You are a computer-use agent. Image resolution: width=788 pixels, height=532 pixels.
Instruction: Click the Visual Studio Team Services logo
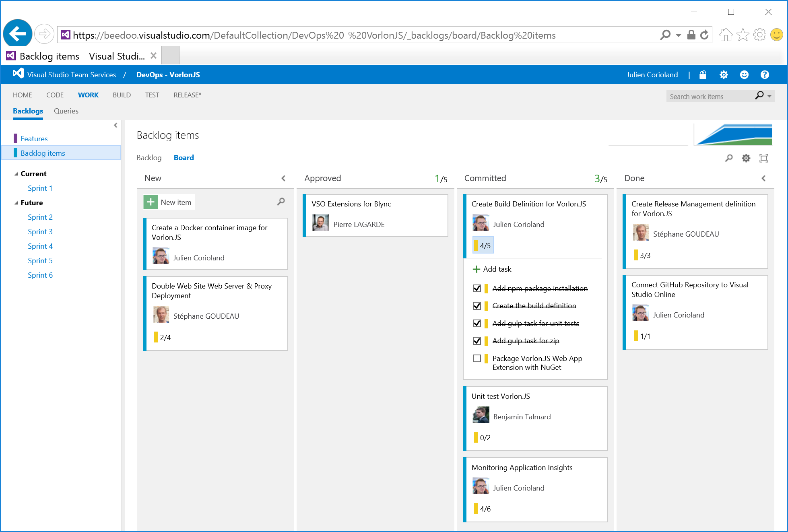[x=18, y=73]
